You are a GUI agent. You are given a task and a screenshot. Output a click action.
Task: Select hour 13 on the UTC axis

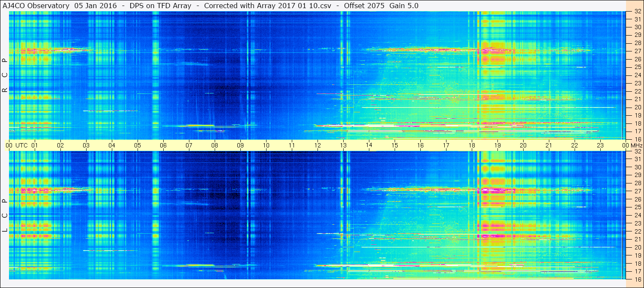click(343, 145)
